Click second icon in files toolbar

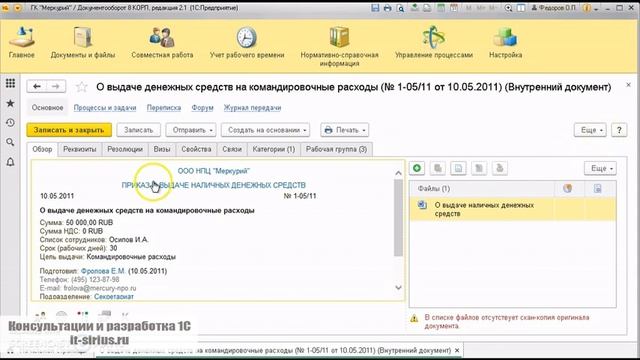click(438, 168)
